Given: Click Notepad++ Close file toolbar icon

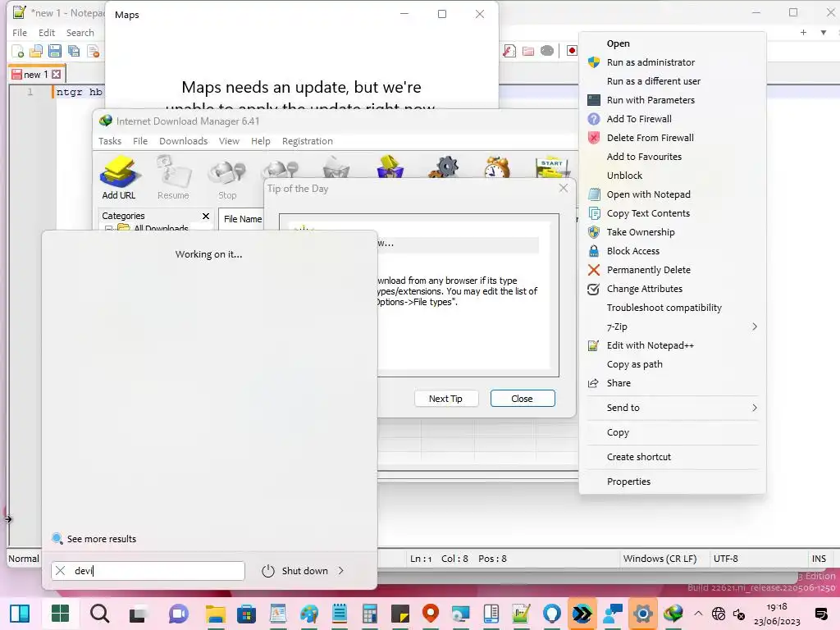Looking at the screenshot, I should point(94,51).
